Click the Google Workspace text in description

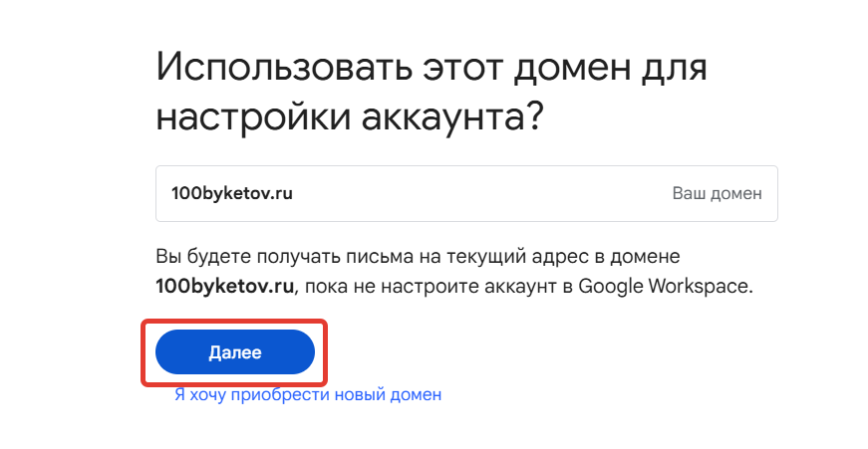(663, 287)
